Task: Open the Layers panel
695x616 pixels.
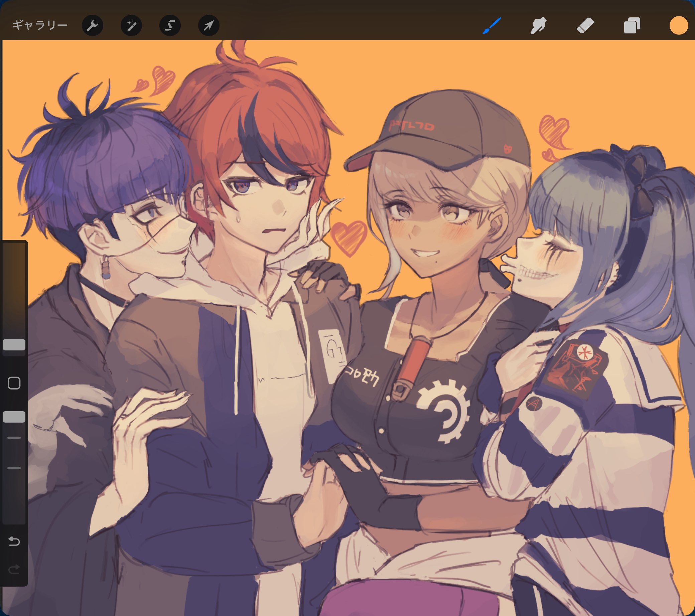Action: pos(632,25)
